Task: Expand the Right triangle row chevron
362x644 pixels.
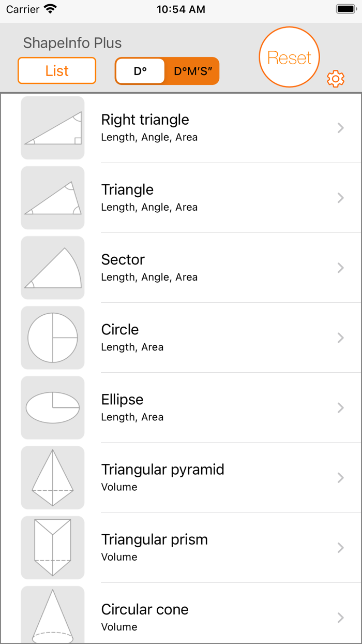Action: coord(340,127)
